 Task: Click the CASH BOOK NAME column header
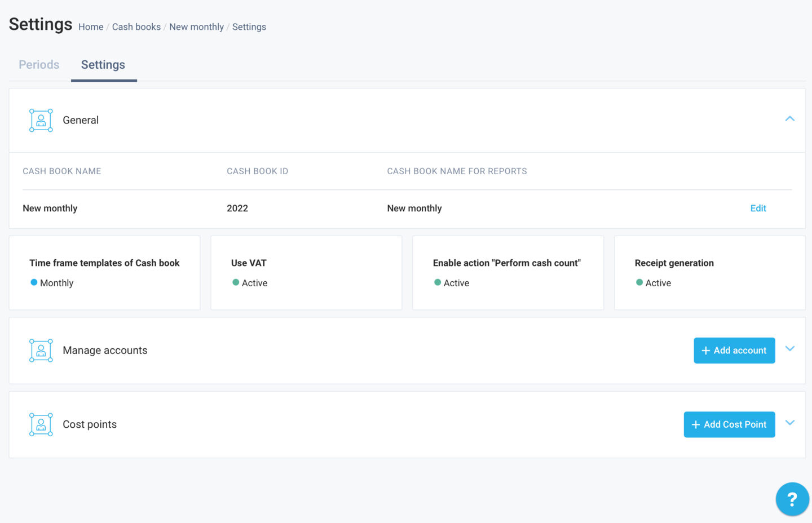[62, 171]
